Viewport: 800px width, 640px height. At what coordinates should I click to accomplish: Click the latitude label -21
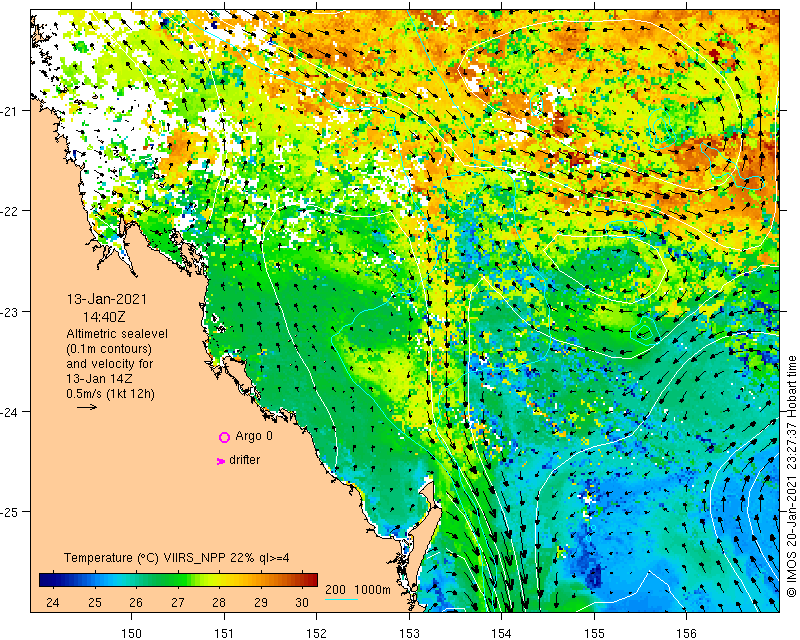pyautogui.click(x=9, y=111)
